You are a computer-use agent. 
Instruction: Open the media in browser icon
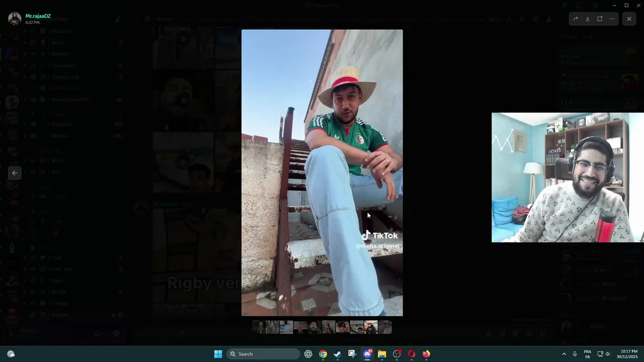(x=600, y=19)
